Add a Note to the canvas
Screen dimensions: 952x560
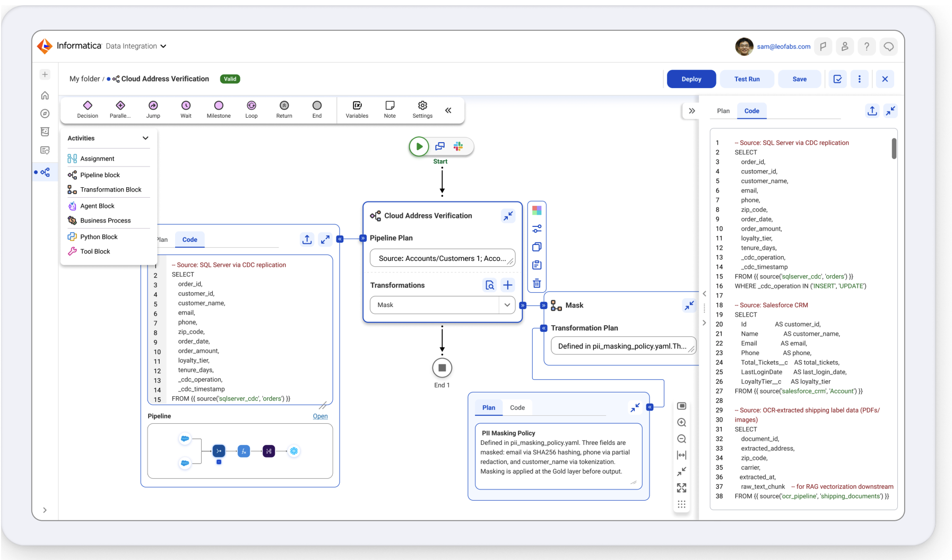pyautogui.click(x=390, y=110)
